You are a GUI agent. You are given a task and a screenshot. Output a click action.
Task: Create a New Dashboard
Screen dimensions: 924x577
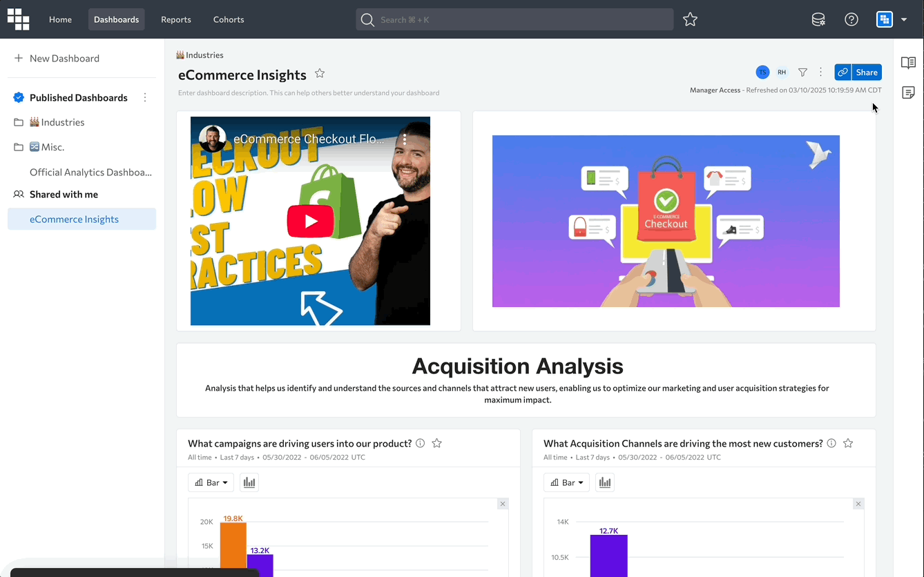tap(57, 58)
